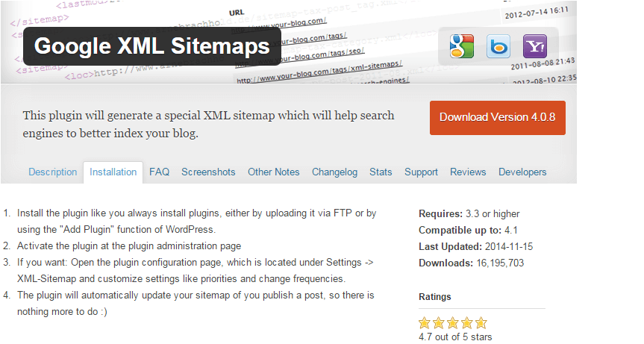Show the Changelog tab
644x344 pixels.
coord(335,172)
